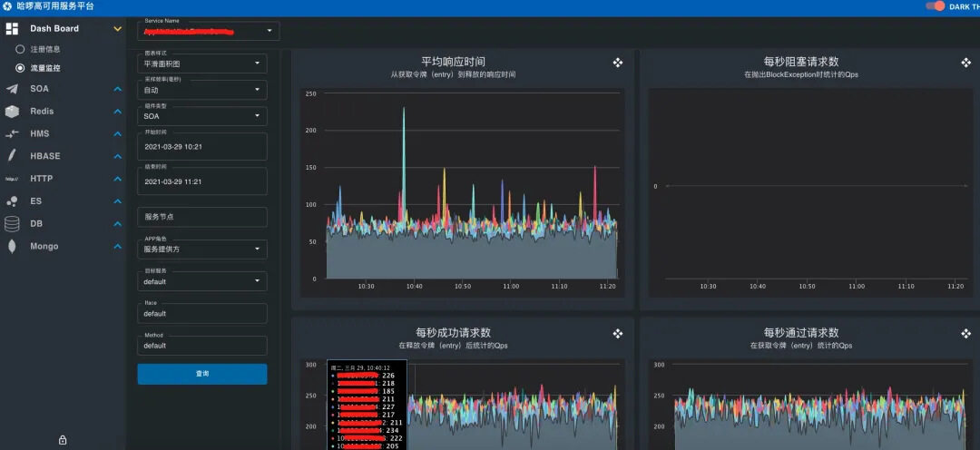Image resolution: width=980 pixels, height=450 pixels.
Task: Expand the 每秒成功请求数 chart fullscreen
Action: pos(618,334)
